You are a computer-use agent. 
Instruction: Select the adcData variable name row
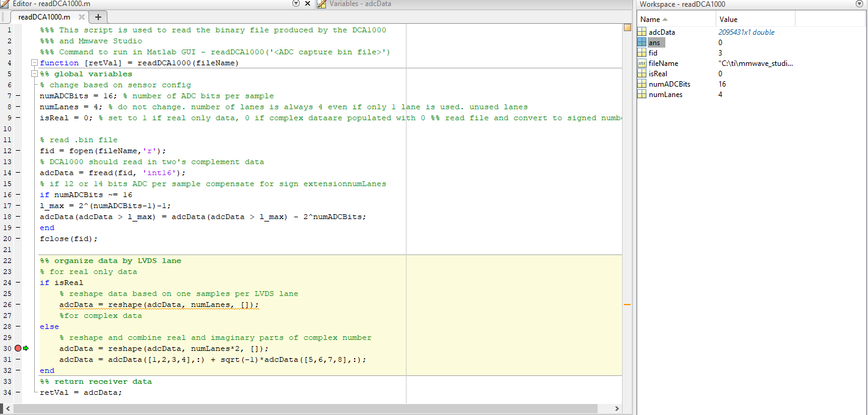[x=662, y=32]
